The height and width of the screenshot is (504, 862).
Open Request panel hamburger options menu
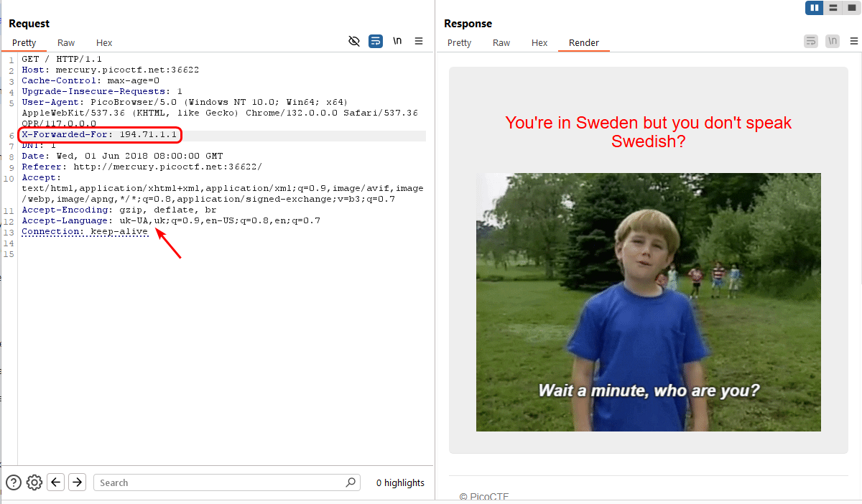click(x=419, y=42)
